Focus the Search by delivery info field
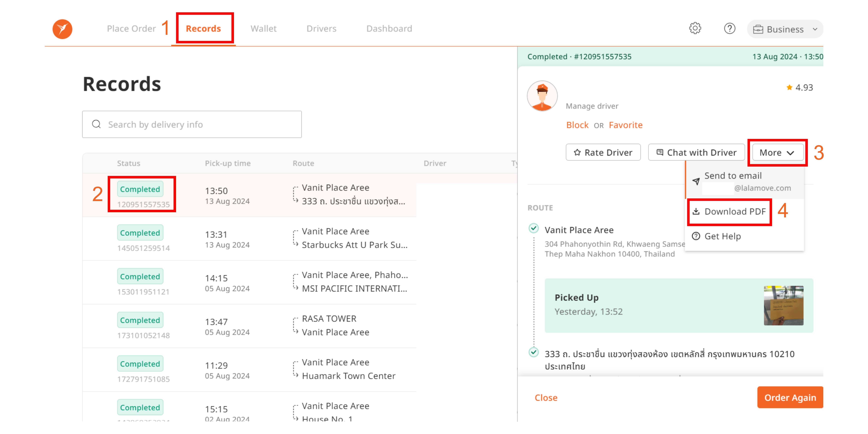868x434 pixels. 192,124
